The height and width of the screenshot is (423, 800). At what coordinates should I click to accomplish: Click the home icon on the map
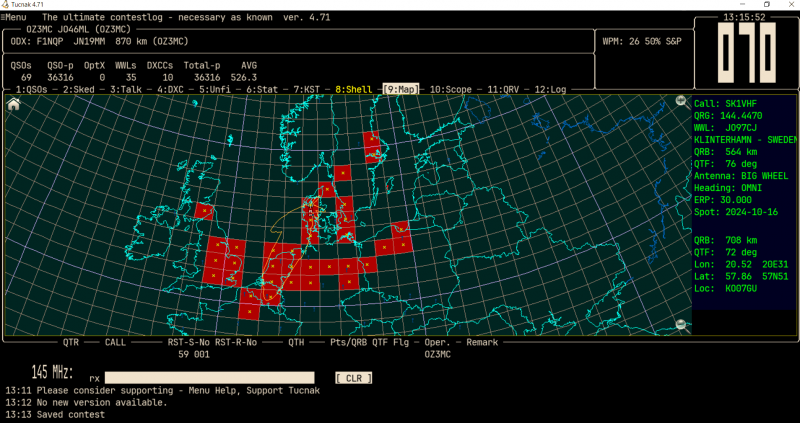pyautogui.click(x=14, y=102)
